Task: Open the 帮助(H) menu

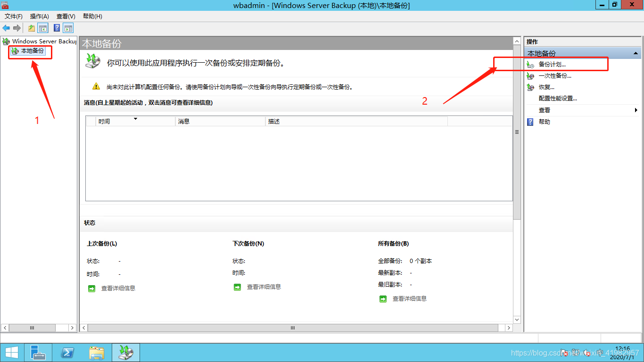Action: (x=92, y=16)
